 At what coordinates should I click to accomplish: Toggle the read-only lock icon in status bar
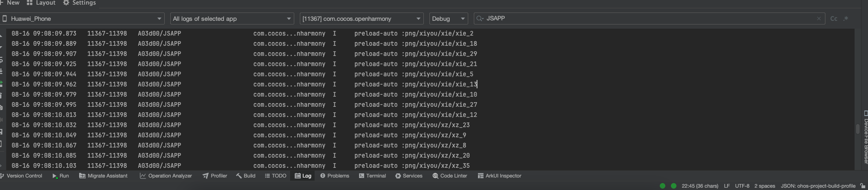point(862,186)
